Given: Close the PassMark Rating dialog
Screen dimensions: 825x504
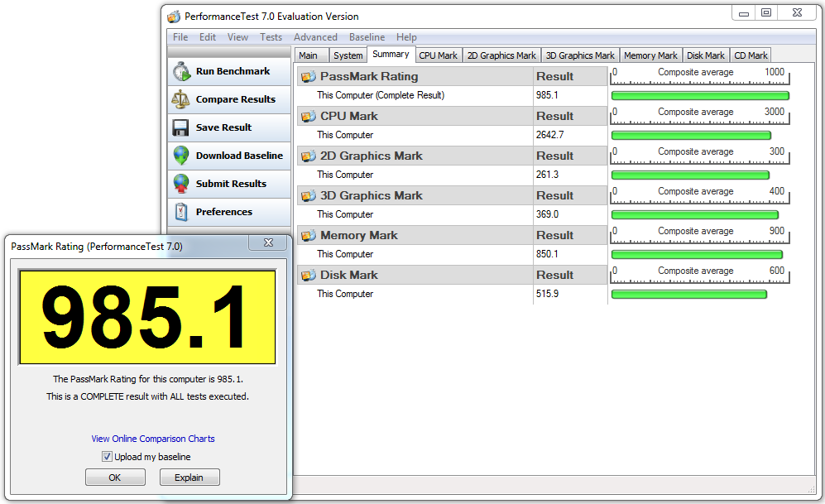Looking at the screenshot, I should pyautogui.click(x=268, y=242).
